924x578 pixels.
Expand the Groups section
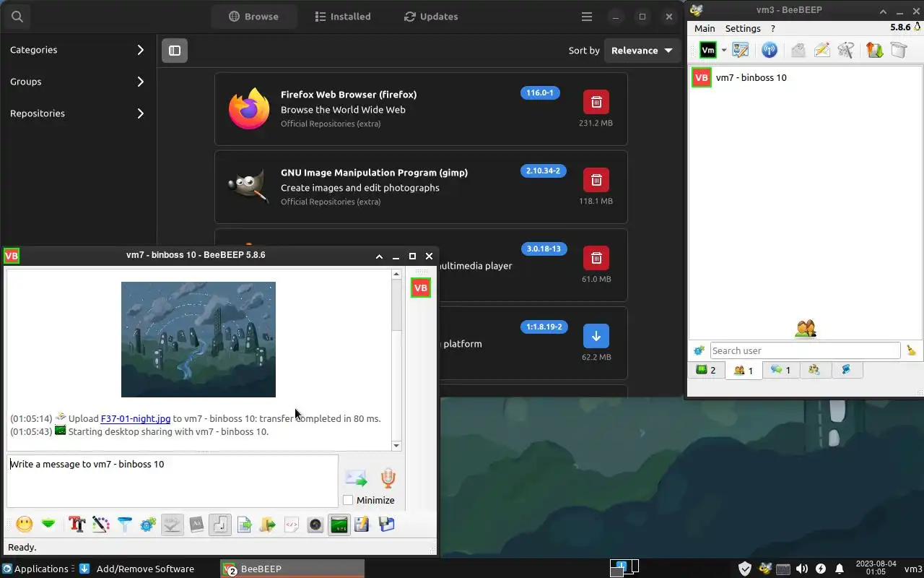pos(77,82)
